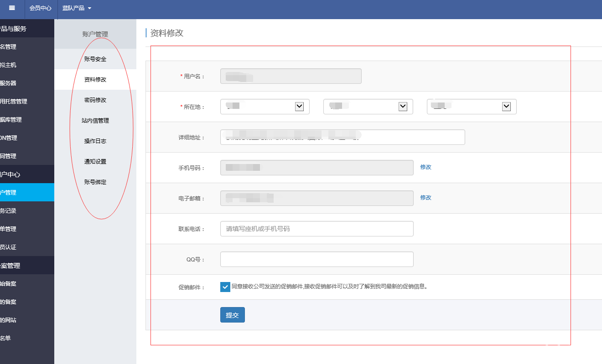Click the 详细地址 address input field
The height and width of the screenshot is (364, 602).
[x=342, y=137]
